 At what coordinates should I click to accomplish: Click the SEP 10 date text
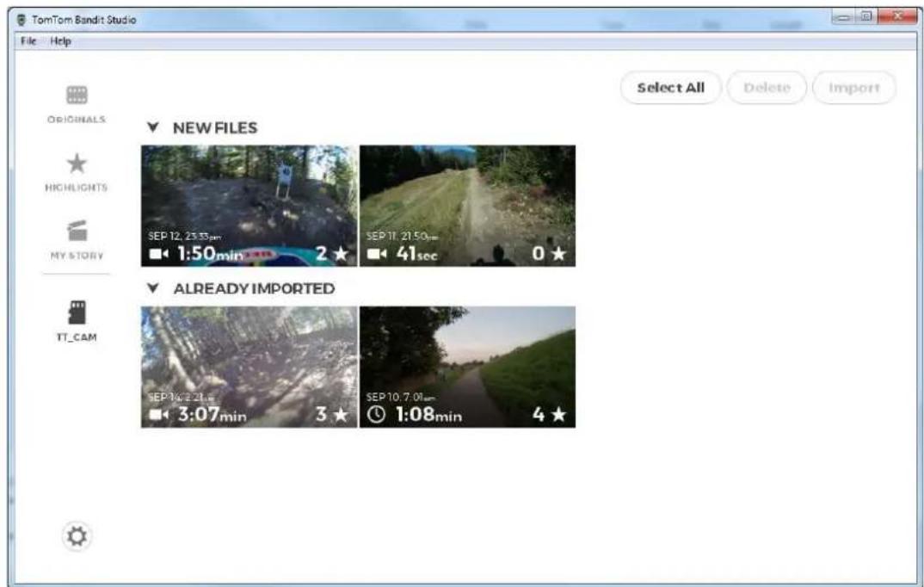click(x=401, y=398)
